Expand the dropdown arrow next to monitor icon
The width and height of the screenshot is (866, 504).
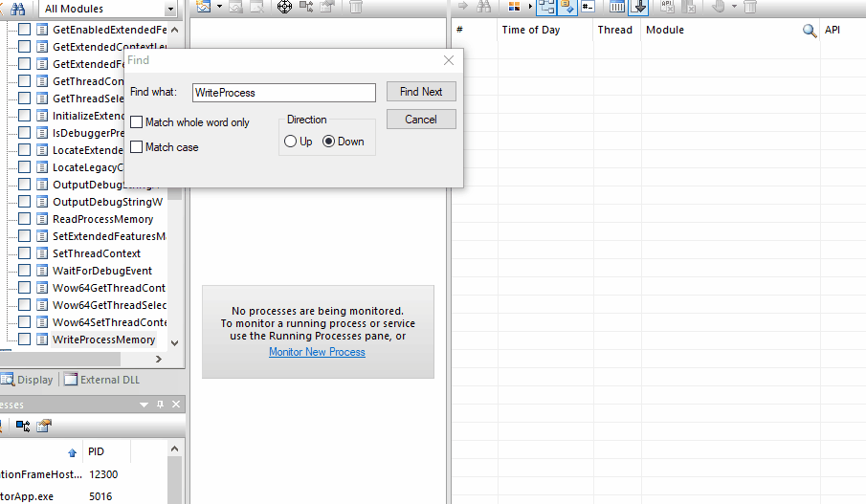(x=219, y=7)
